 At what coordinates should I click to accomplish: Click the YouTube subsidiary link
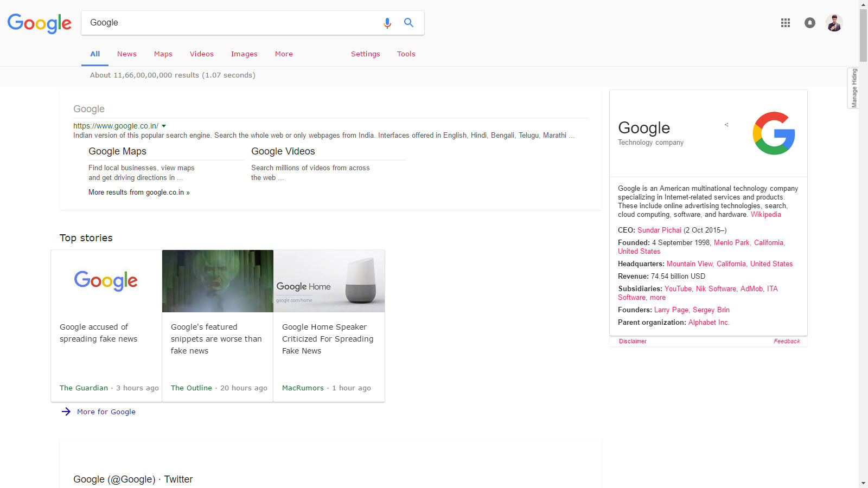tap(678, 289)
